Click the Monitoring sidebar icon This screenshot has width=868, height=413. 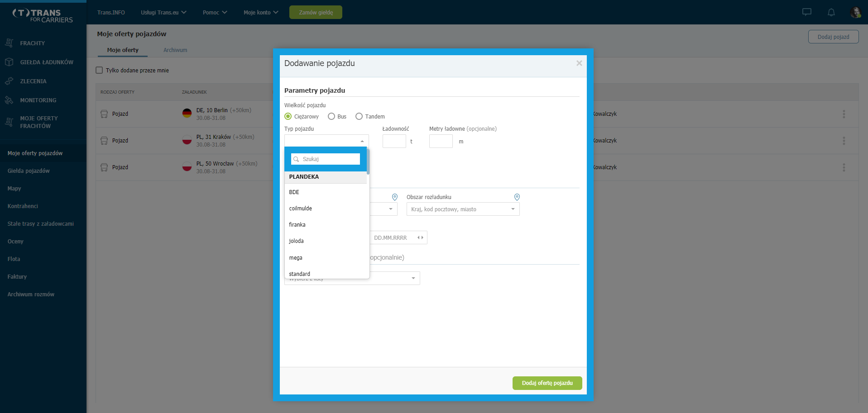(9, 100)
